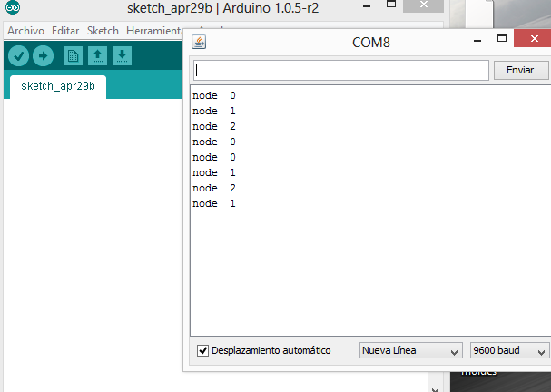Select the sketch_apr29b tab

(x=58, y=86)
